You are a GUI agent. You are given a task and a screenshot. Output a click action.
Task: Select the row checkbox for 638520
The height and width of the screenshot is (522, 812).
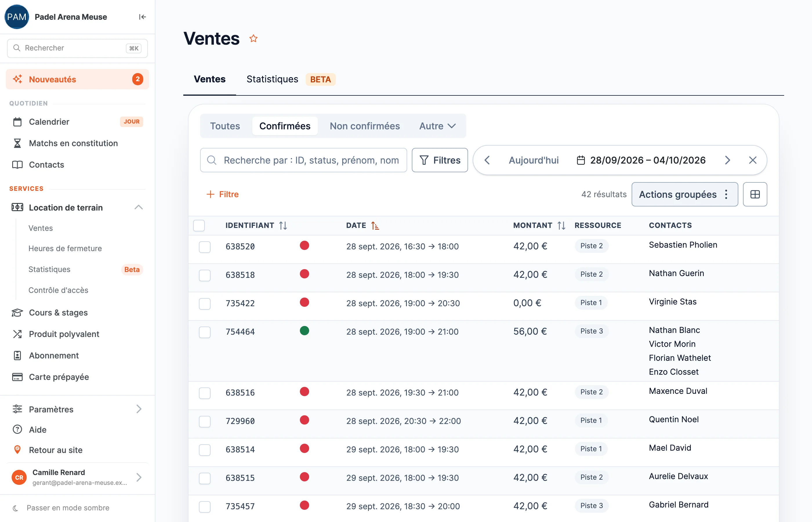[x=205, y=247]
